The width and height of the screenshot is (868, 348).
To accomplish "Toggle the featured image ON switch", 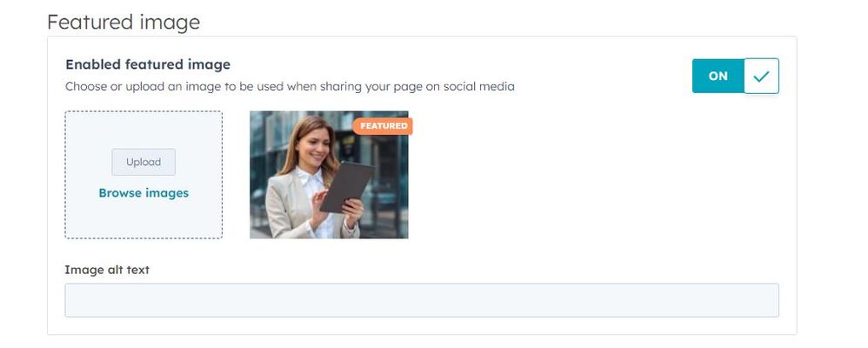I will (735, 76).
